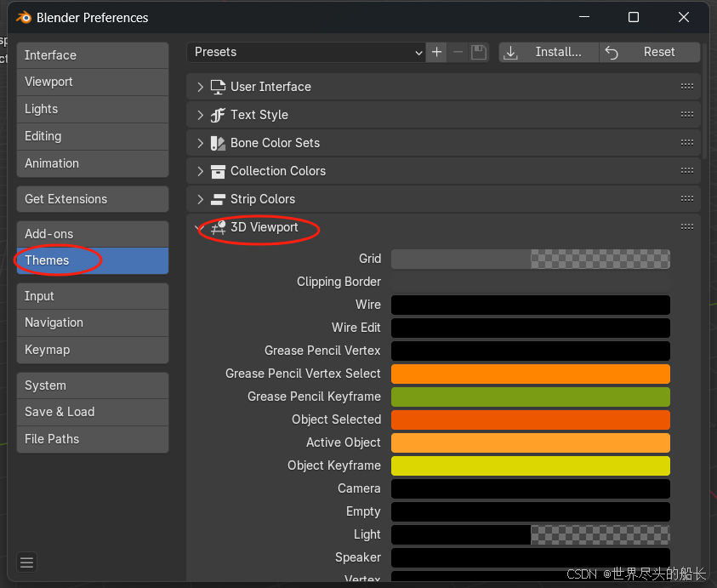Minimize the Blender Preferences window

584,17
